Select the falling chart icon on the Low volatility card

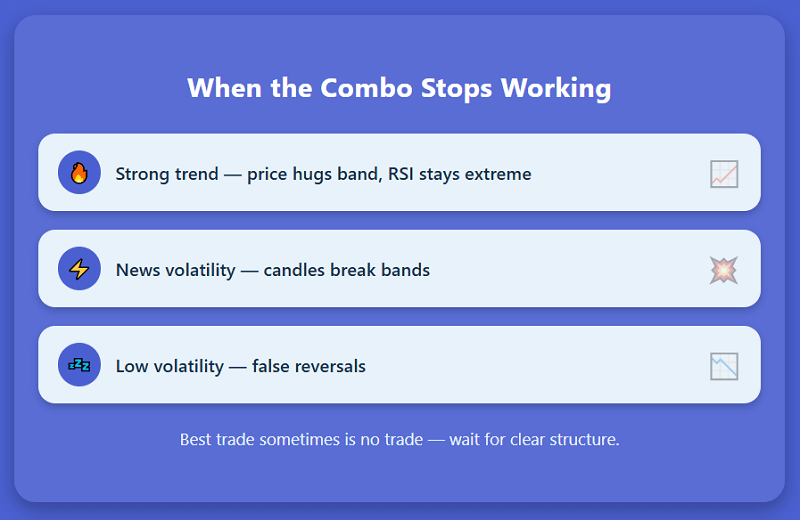tap(724, 366)
